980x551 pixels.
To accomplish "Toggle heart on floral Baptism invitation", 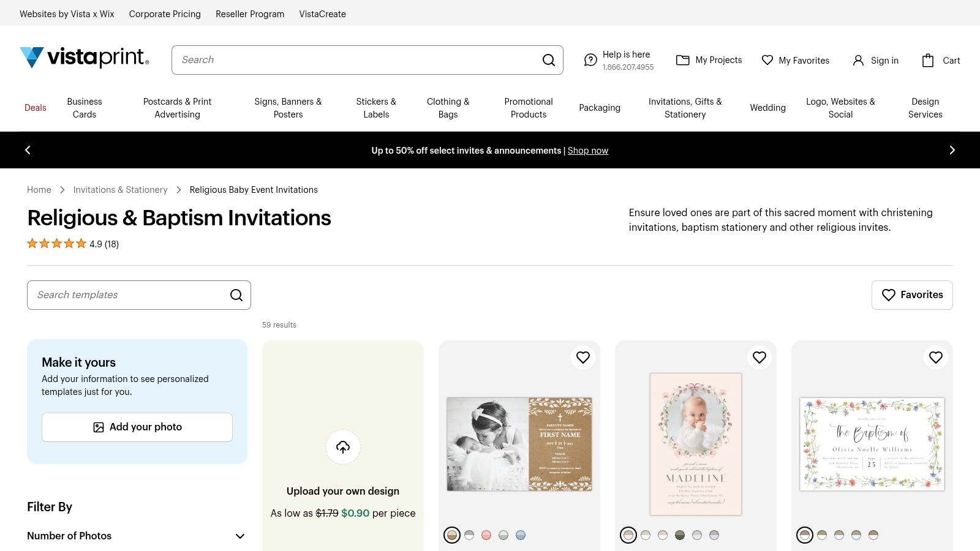I will pyautogui.click(x=936, y=358).
